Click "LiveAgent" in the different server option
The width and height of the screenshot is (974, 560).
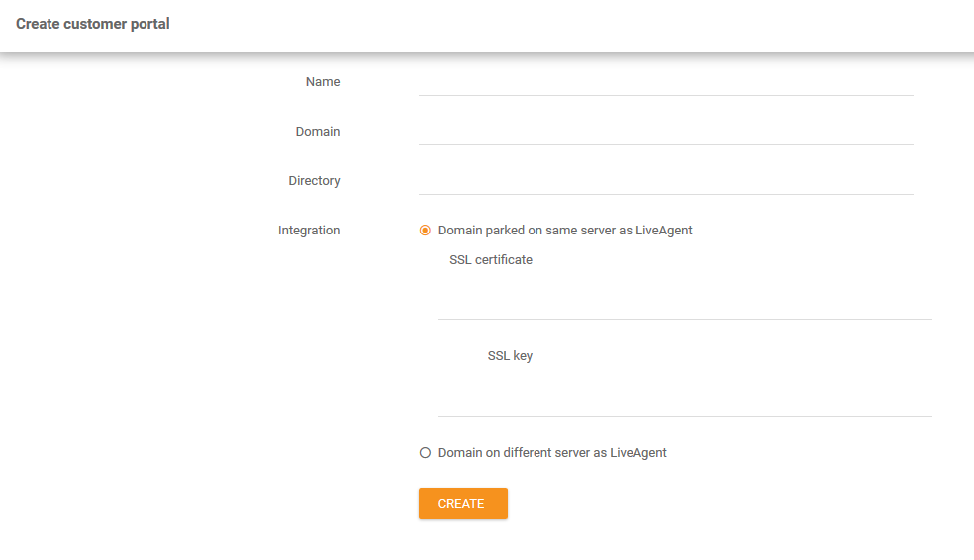point(638,453)
